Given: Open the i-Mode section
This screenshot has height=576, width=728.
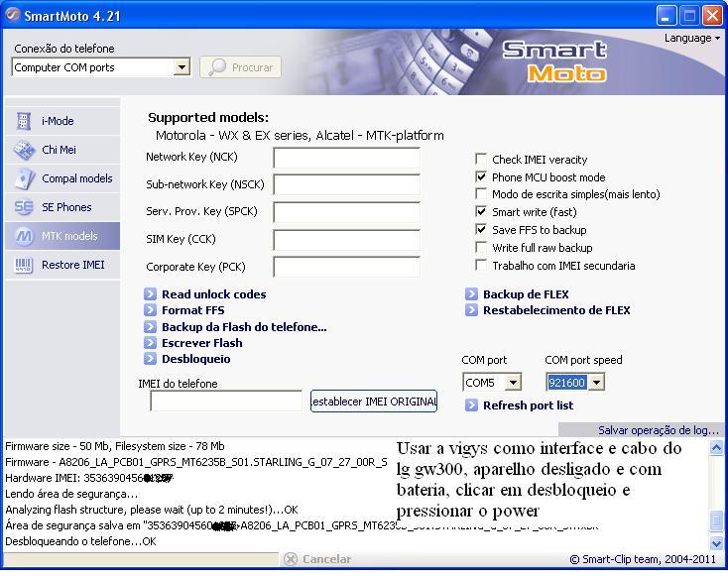Looking at the screenshot, I should 62,121.
